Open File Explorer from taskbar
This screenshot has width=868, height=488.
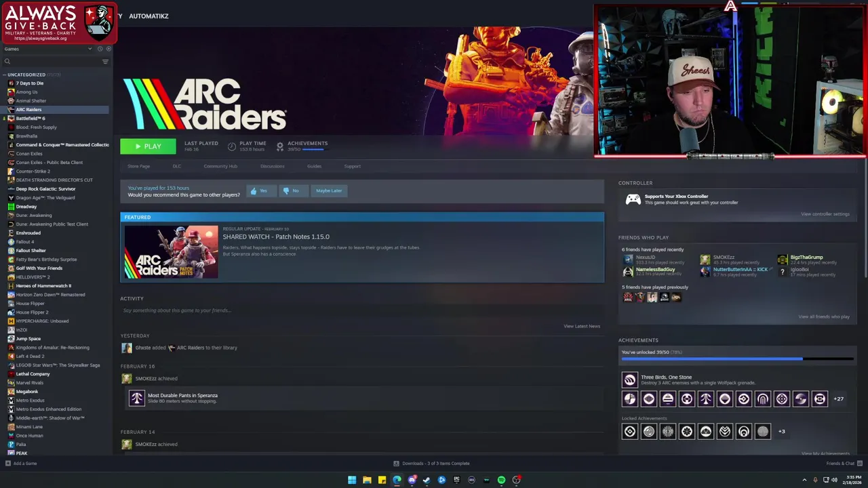pyautogui.click(x=367, y=480)
